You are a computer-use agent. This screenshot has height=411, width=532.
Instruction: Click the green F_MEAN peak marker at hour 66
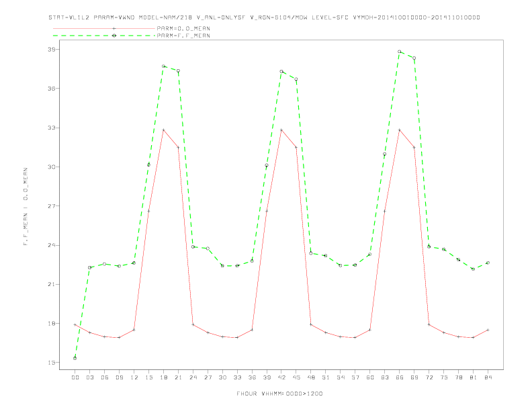(400, 52)
